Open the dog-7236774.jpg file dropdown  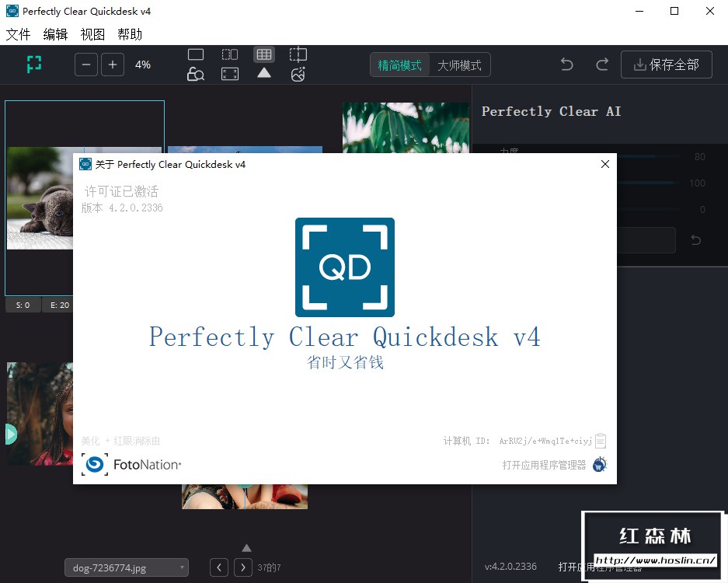point(127,567)
